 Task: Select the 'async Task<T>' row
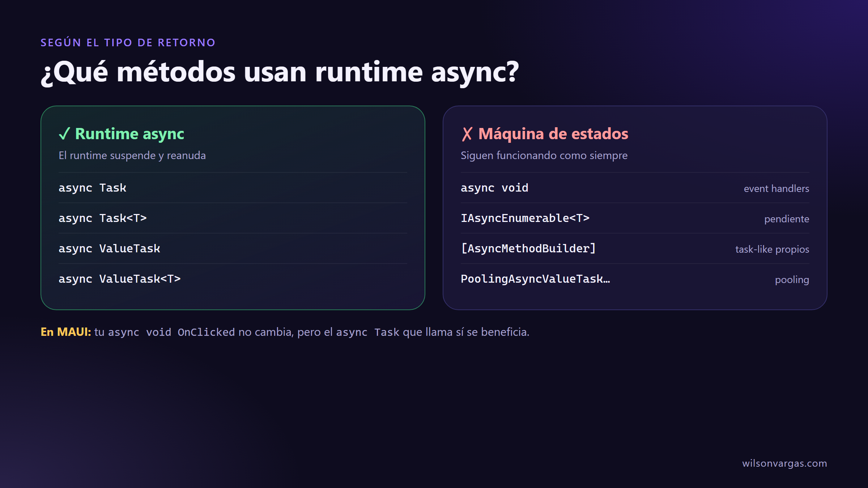click(233, 218)
